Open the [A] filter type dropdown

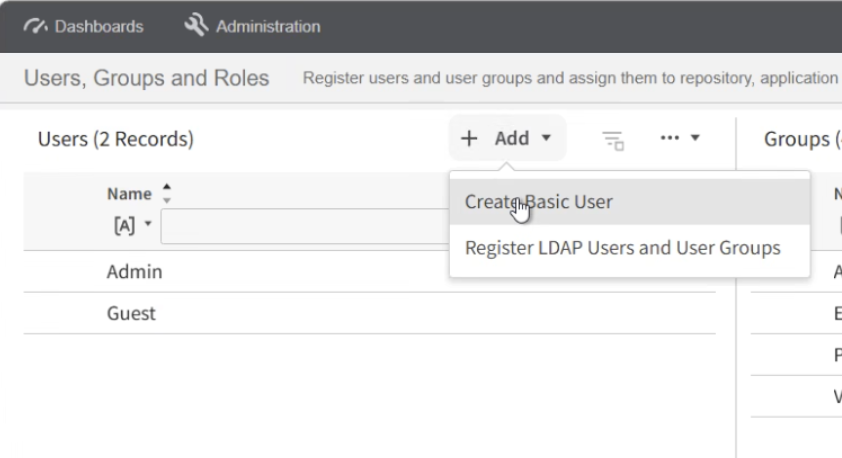point(133,225)
